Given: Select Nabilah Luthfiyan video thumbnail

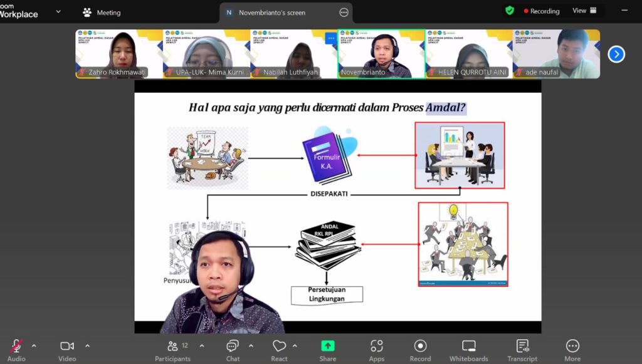Looking at the screenshot, I should pyautogui.click(x=293, y=54).
